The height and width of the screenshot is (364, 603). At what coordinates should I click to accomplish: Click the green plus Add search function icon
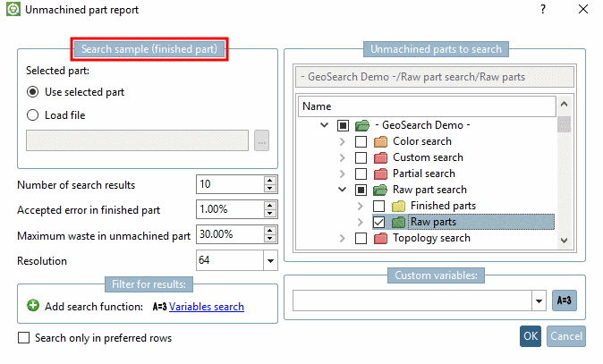click(33, 306)
